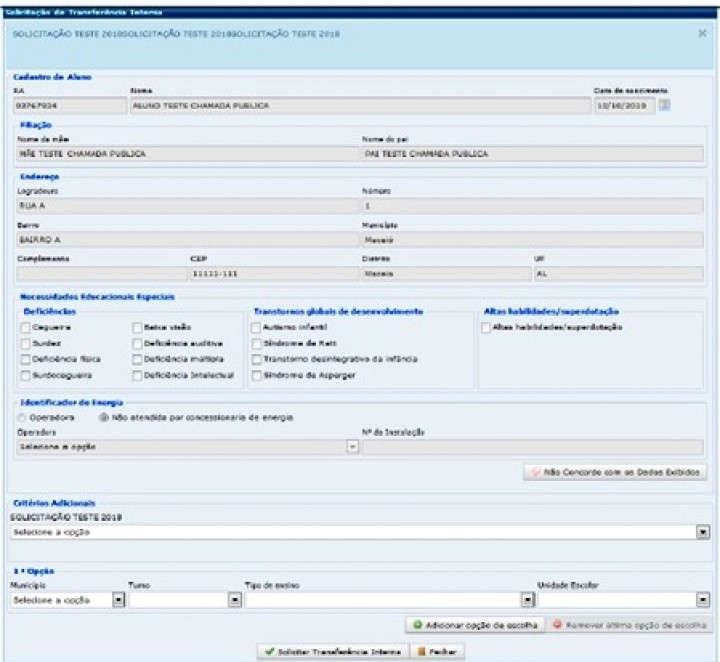Open the Tipo de ensino dropdown
This screenshot has height=662, width=720.
pos(527,600)
